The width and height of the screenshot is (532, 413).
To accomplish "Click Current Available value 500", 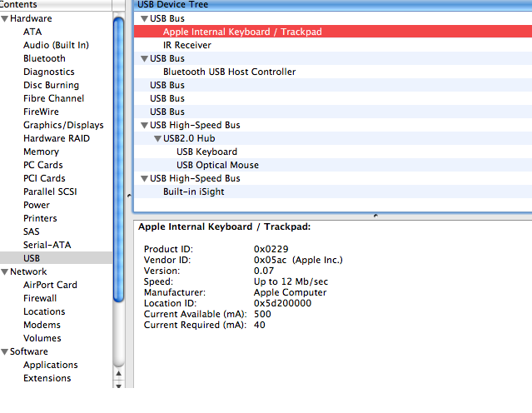I will pos(262,314).
